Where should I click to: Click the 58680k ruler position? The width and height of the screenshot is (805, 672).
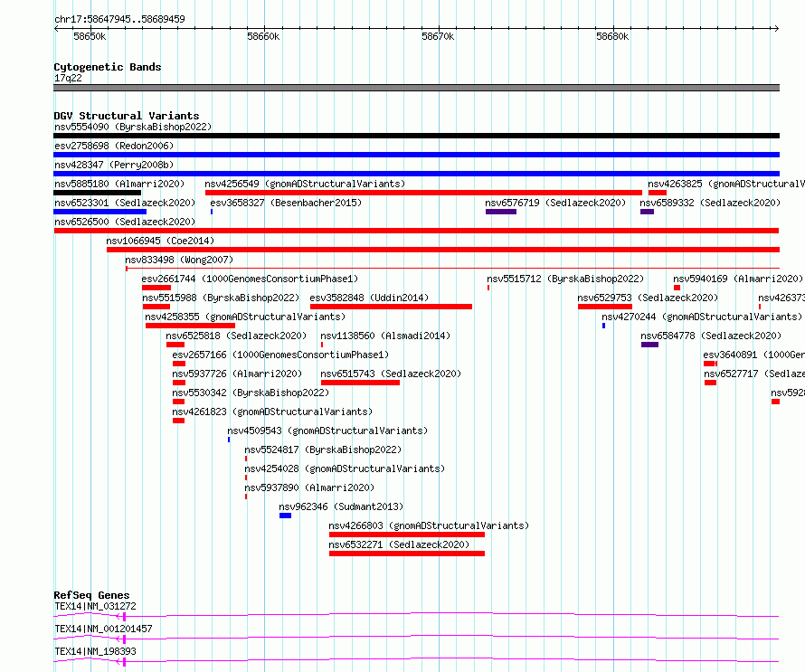pyautogui.click(x=612, y=36)
